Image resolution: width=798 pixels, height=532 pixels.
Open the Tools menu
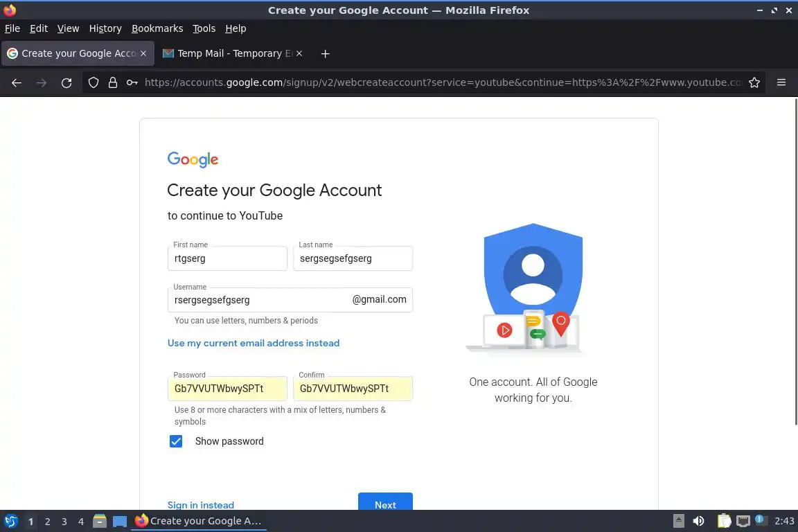[x=204, y=28]
